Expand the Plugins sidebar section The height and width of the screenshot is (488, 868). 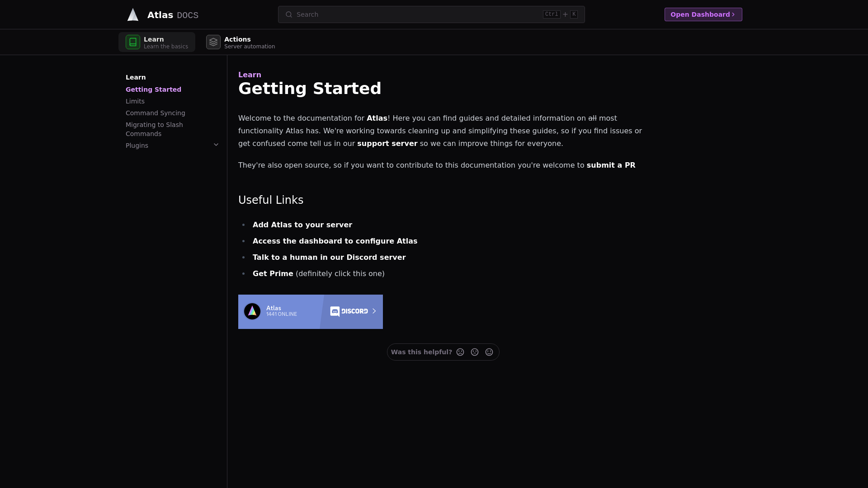point(216,145)
